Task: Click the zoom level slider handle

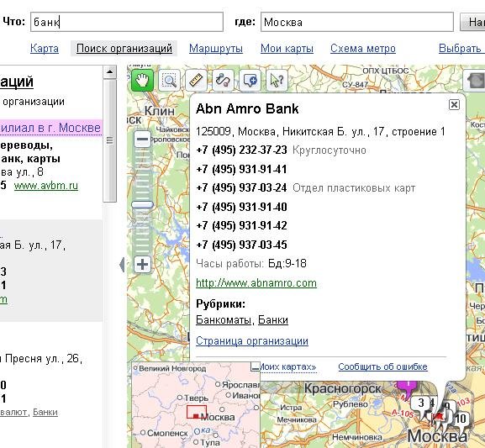Action: [142, 204]
